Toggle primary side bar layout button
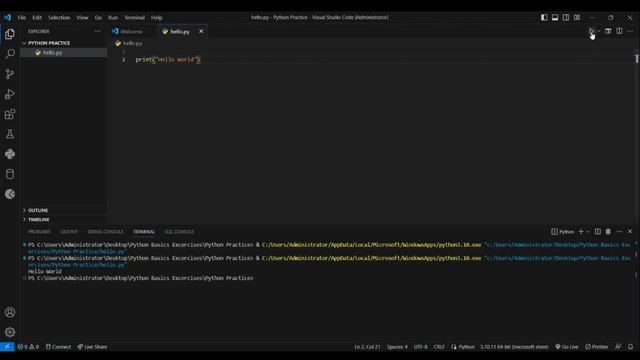The height and width of the screenshot is (360, 640). [544, 18]
